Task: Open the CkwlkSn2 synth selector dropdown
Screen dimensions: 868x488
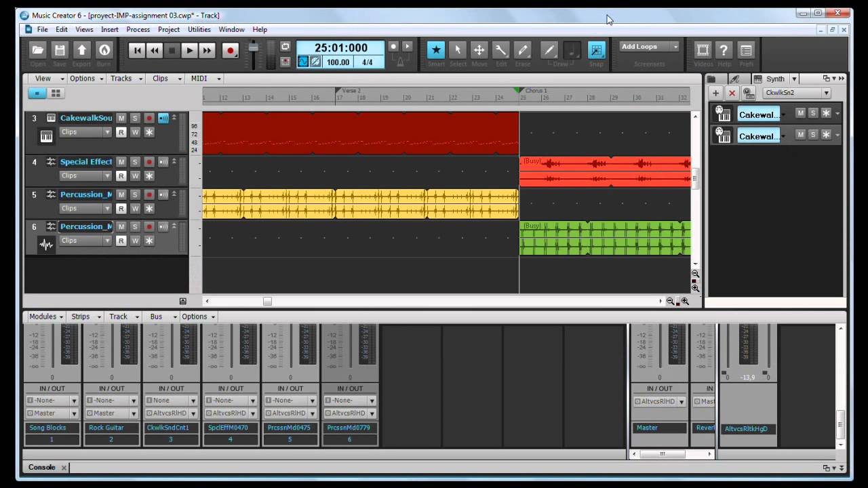Action: [797, 93]
